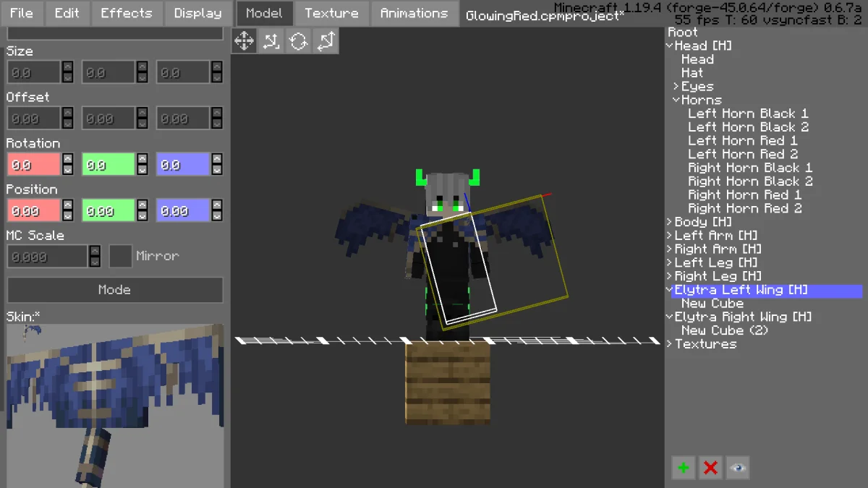Increase the first Size value with up arrow
868x488 pixels.
coord(68,67)
